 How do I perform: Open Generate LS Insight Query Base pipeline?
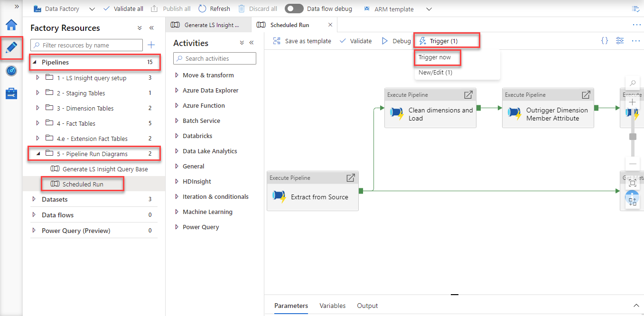pyautogui.click(x=105, y=169)
